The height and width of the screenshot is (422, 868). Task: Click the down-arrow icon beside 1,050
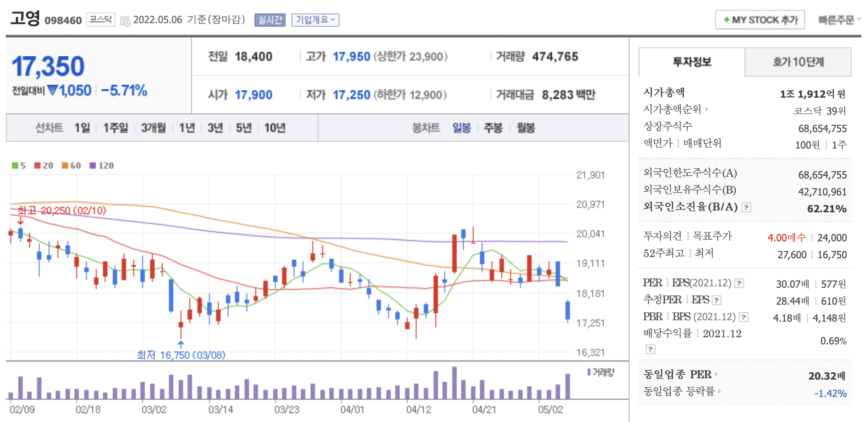tap(53, 91)
